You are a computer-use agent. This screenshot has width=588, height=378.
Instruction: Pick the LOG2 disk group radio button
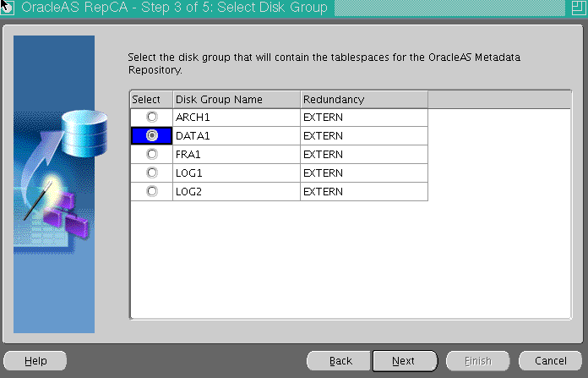point(152,191)
